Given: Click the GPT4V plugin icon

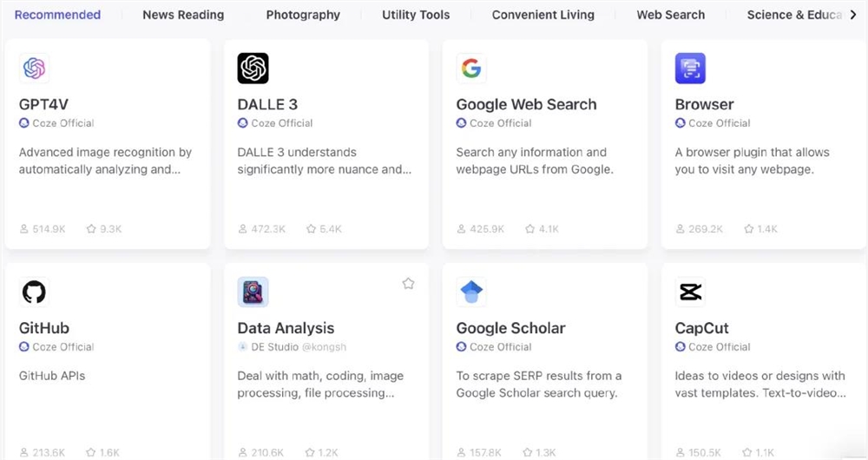Looking at the screenshot, I should (x=34, y=68).
